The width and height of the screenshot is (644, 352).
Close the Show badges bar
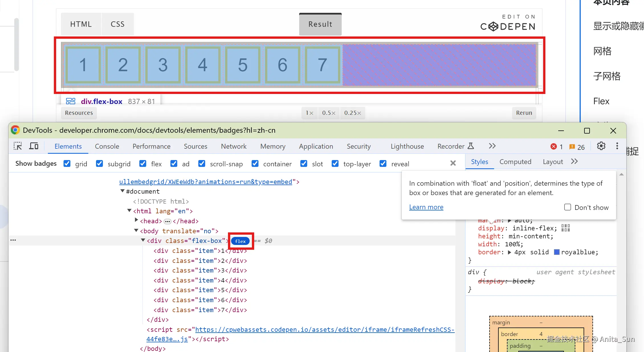(453, 163)
